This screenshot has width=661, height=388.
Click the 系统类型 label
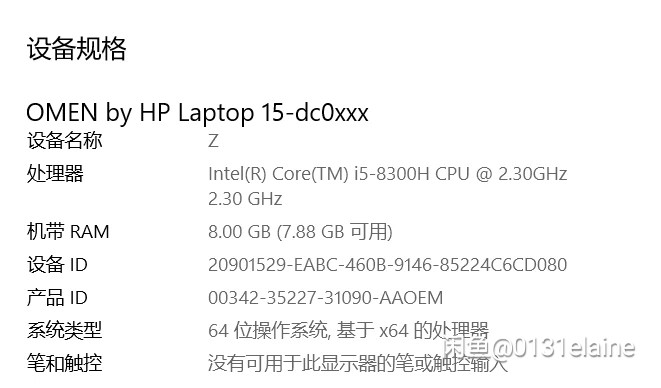tap(64, 330)
